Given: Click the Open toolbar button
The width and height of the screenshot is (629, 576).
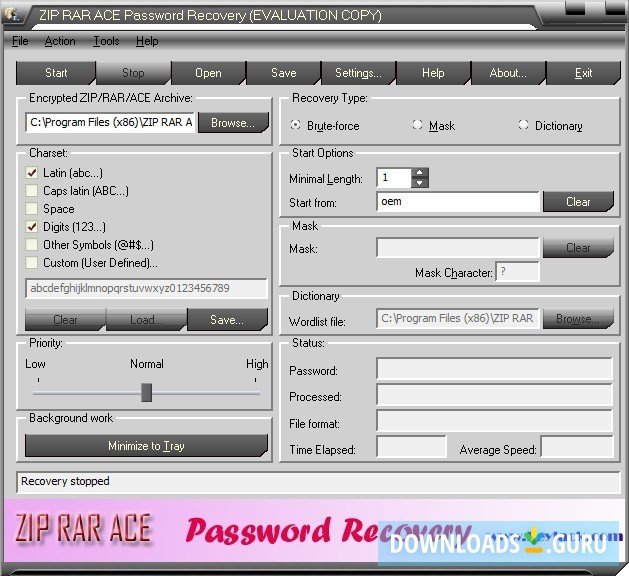Looking at the screenshot, I should click(x=208, y=73).
